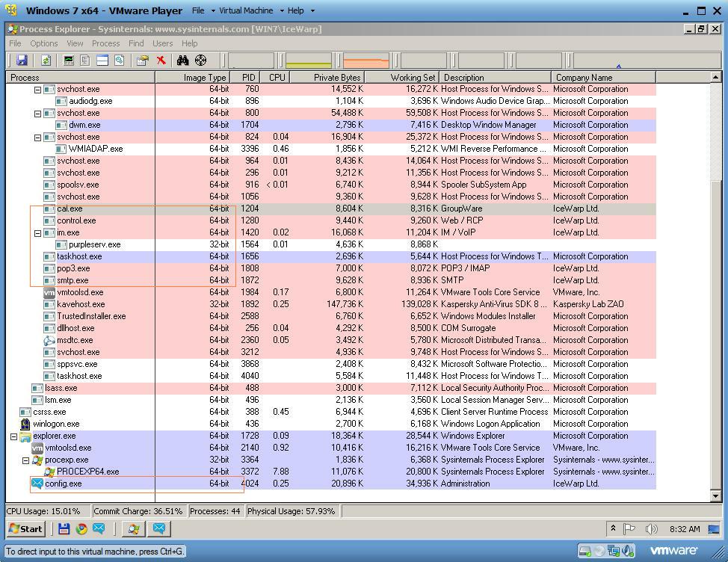Click the process list scroll up arrow
Screen dimensions: 728x562
(715, 77)
